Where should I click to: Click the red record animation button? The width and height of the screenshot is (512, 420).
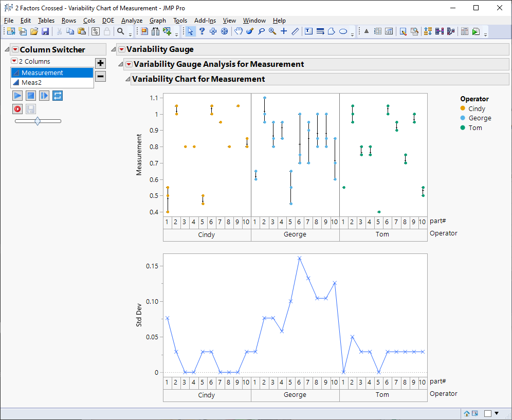(17, 109)
